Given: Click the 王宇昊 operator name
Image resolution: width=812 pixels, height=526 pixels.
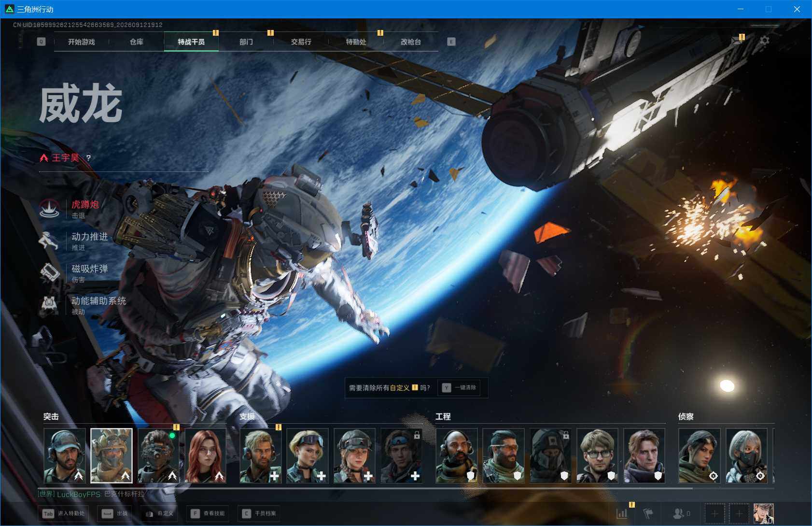Looking at the screenshot, I should [65, 158].
